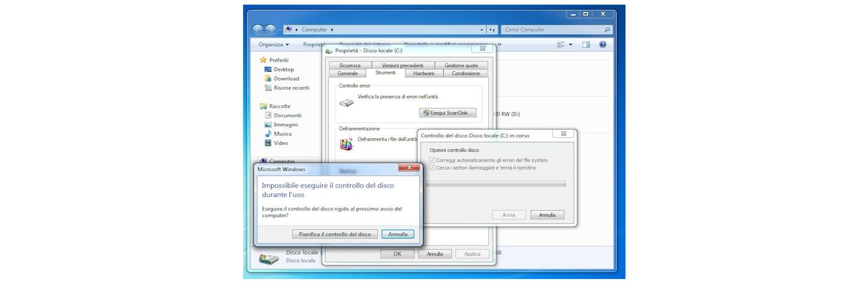Image resolution: width=868 pixels, height=290 pixels.
Task: Switch to the Gestione quote tab
Action: point(461,65)
